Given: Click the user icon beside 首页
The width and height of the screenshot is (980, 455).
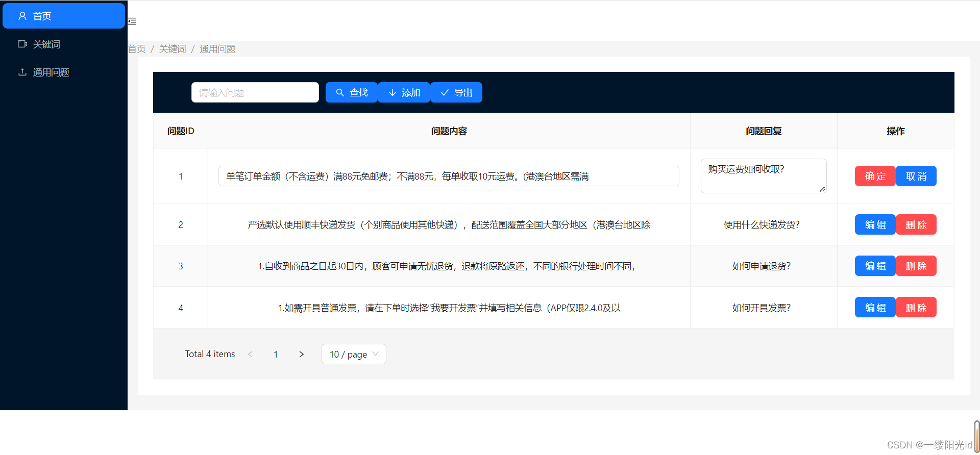Looking at the screenshot, I should (x=22, y=16).
